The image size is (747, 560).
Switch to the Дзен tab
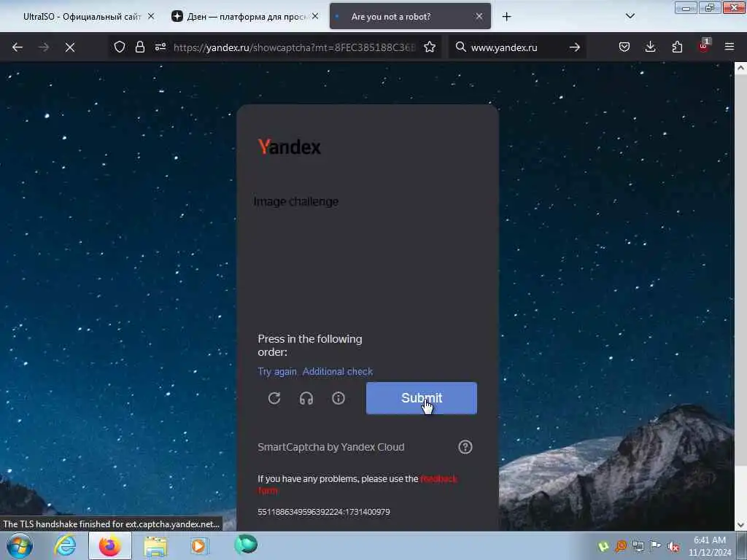coord(246,17)
